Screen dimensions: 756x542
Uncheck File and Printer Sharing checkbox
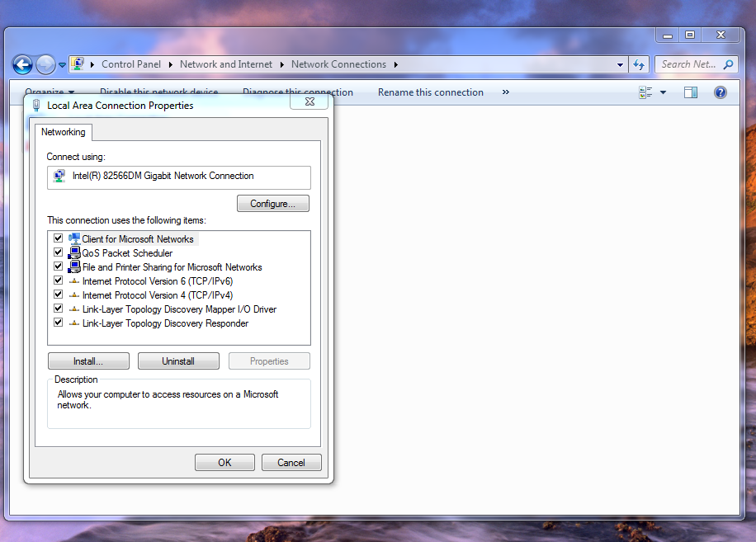(x=58, y=266)
